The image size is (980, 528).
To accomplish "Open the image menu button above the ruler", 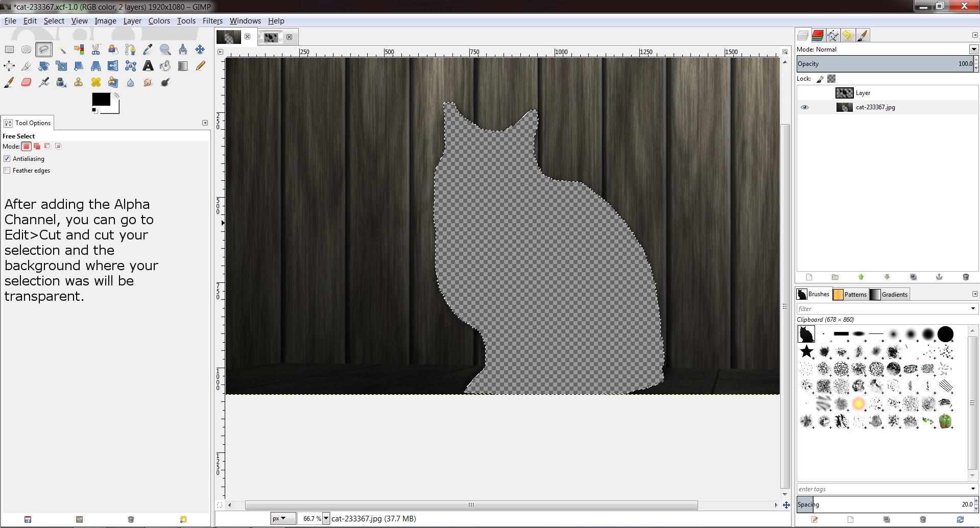I will tap(220, 52).
